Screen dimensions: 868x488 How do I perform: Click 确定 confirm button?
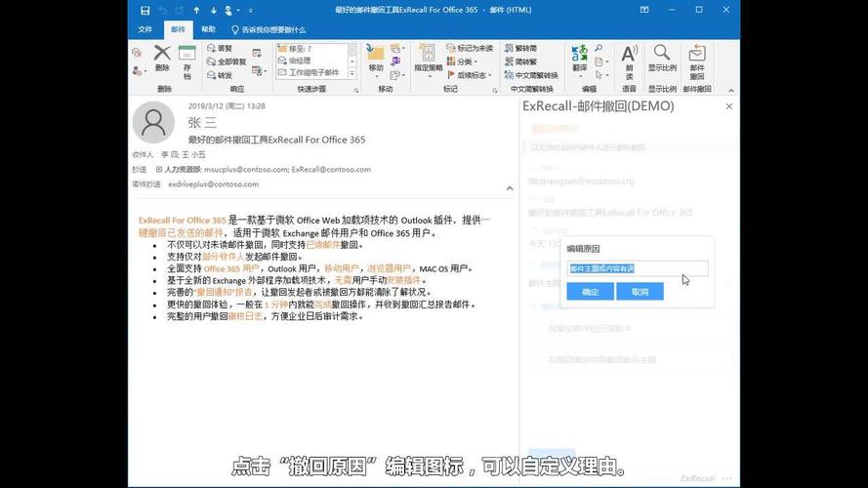tap(590, 292)
